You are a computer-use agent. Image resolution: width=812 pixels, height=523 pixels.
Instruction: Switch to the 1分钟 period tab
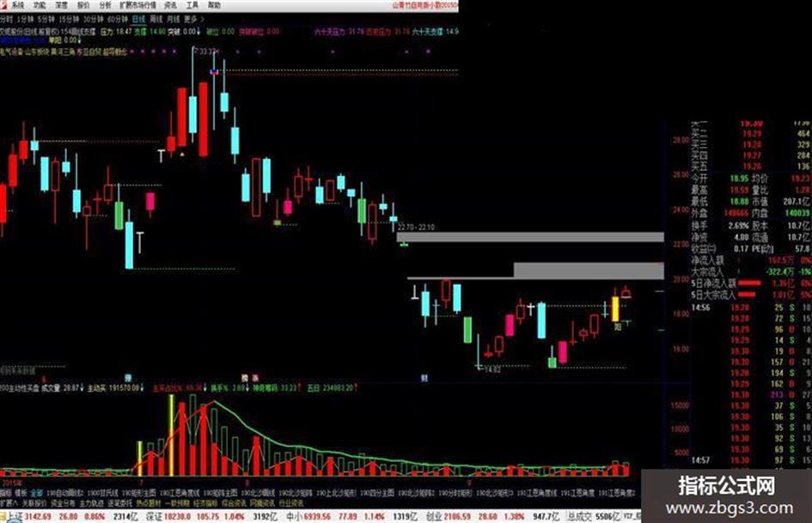coord(25,19)
